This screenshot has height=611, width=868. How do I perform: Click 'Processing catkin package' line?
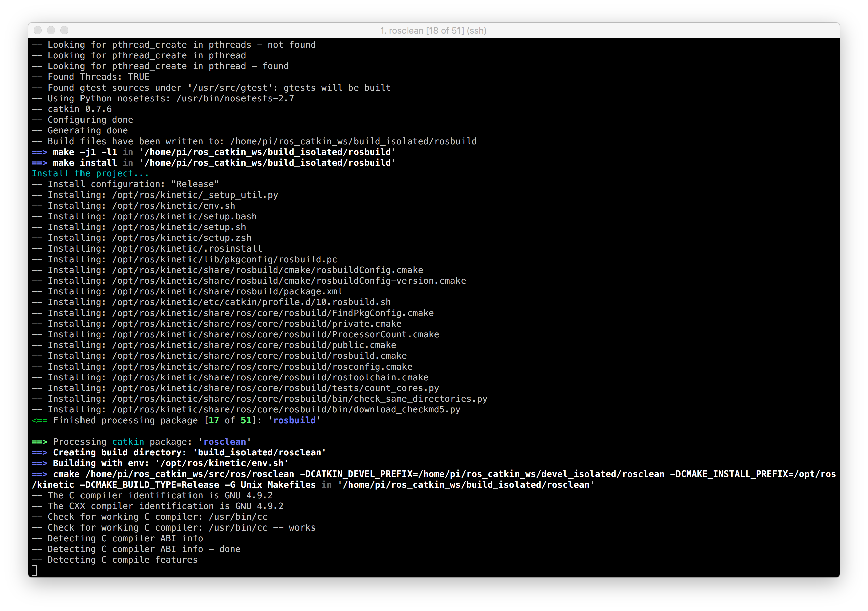point(141,442)
